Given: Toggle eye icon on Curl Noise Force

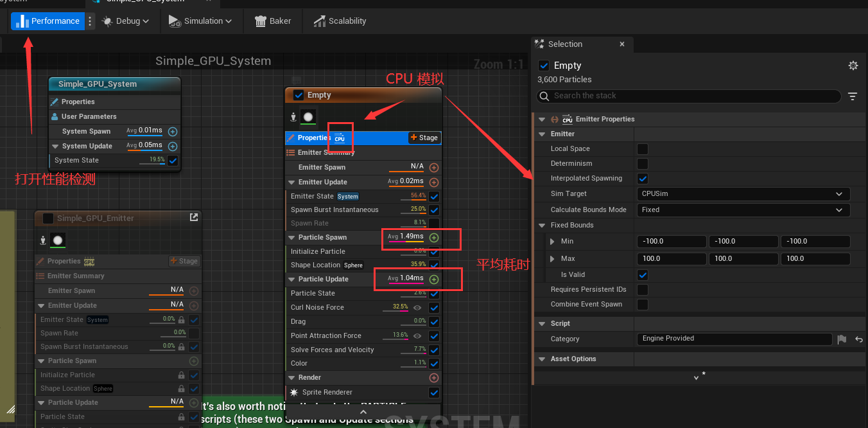Looking at the screenshot, I should coord(417,307).
